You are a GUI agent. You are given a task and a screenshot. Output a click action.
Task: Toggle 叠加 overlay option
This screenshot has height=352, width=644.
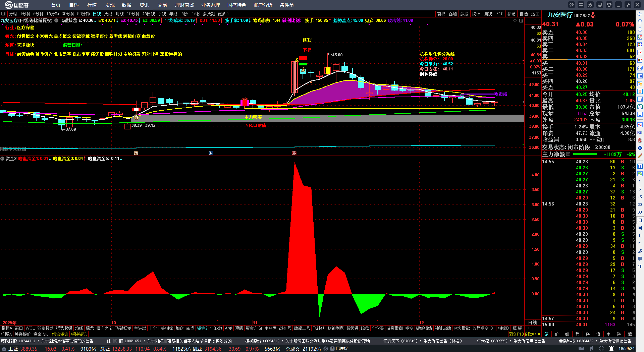453,14
